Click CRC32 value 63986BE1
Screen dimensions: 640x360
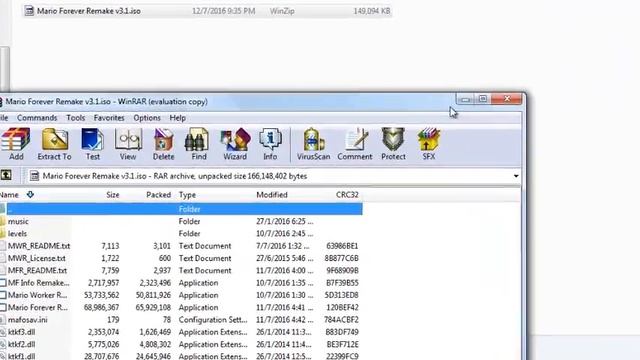[342, 246]
